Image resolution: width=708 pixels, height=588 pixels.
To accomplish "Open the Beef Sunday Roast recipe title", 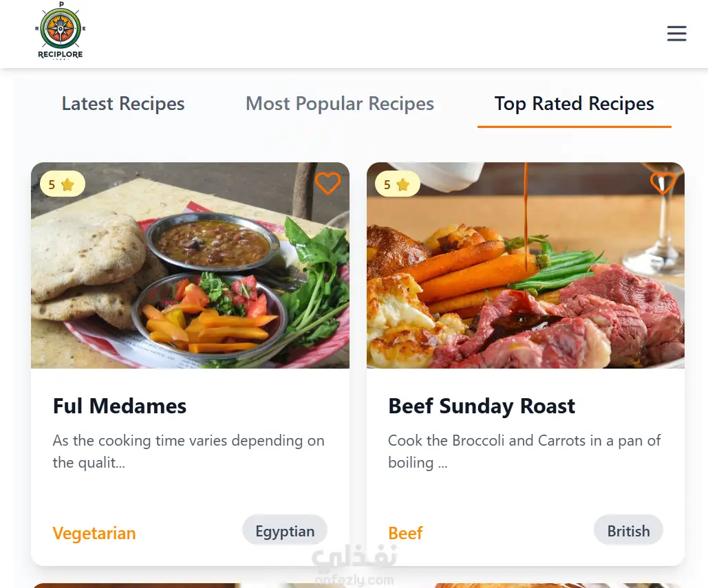I will (x=482, y=406).
